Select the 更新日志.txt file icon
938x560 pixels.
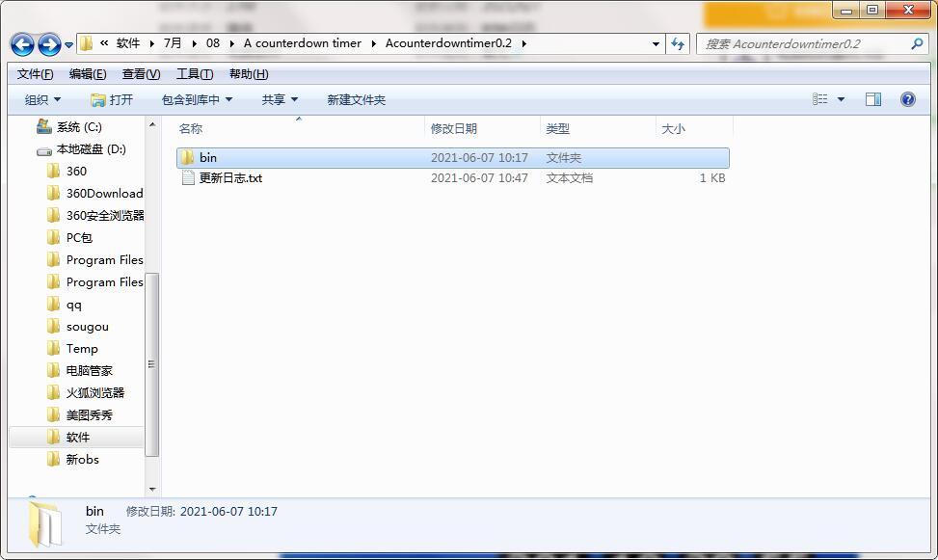point(188,177)
